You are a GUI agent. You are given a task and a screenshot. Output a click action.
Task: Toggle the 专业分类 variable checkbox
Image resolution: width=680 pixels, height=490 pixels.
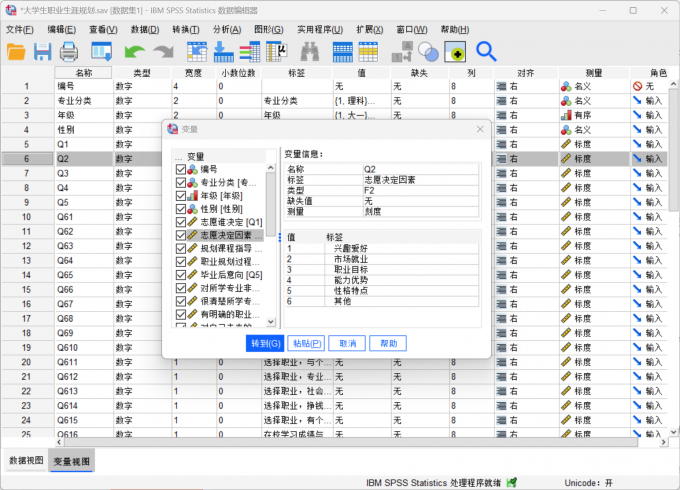coord(181,183)
